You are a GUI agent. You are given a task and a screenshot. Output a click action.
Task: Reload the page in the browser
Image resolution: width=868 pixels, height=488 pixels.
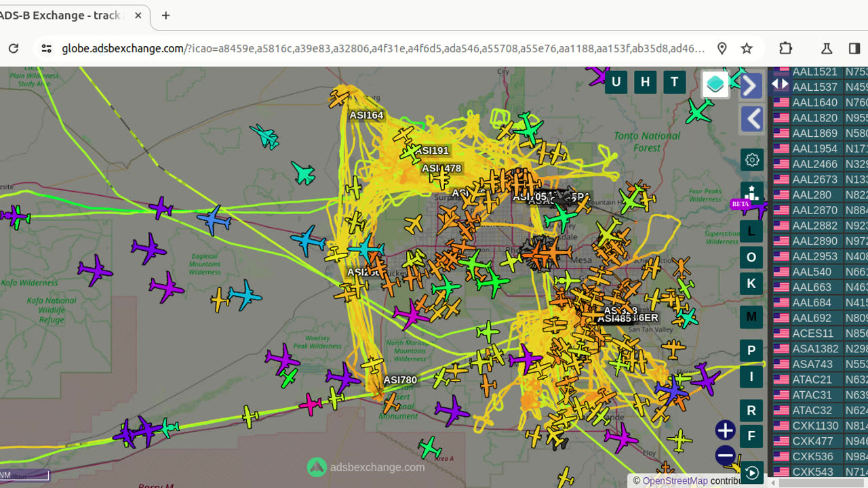(14, 48)
